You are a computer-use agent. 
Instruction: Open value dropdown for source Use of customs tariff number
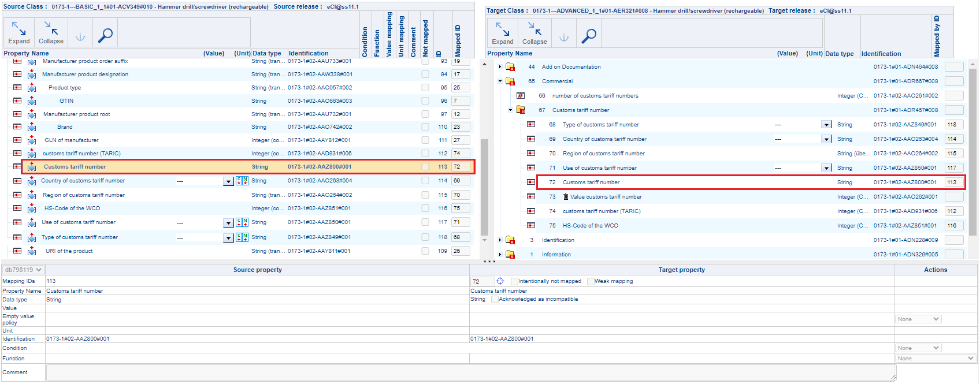pyautogui.click(x=228, y=223)
